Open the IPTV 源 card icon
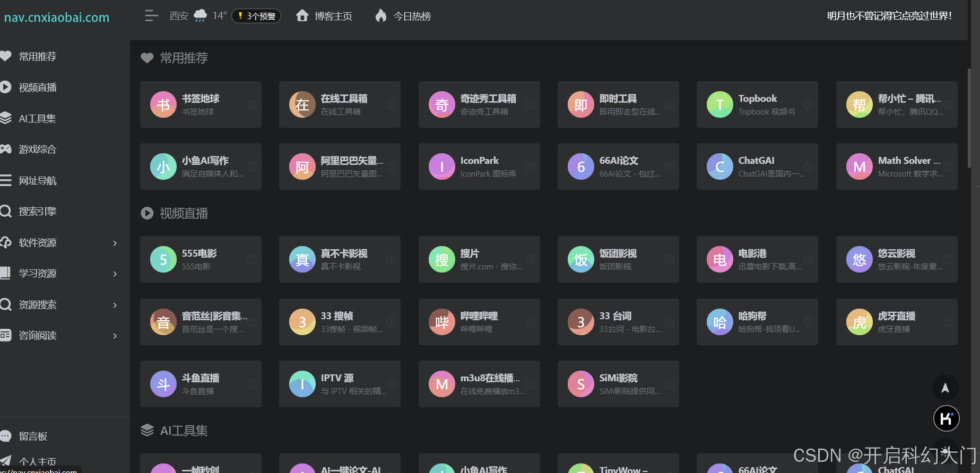Viewport: 980px width, 473px height. pos(302,384)
